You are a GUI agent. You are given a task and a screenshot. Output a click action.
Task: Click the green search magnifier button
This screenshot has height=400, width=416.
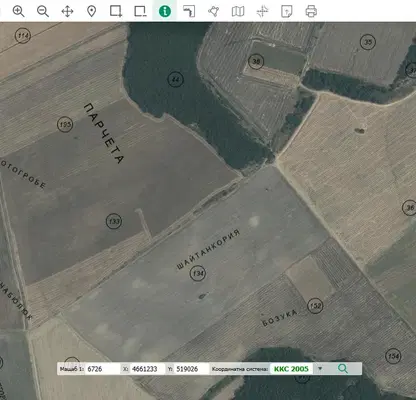pos(343,369)
